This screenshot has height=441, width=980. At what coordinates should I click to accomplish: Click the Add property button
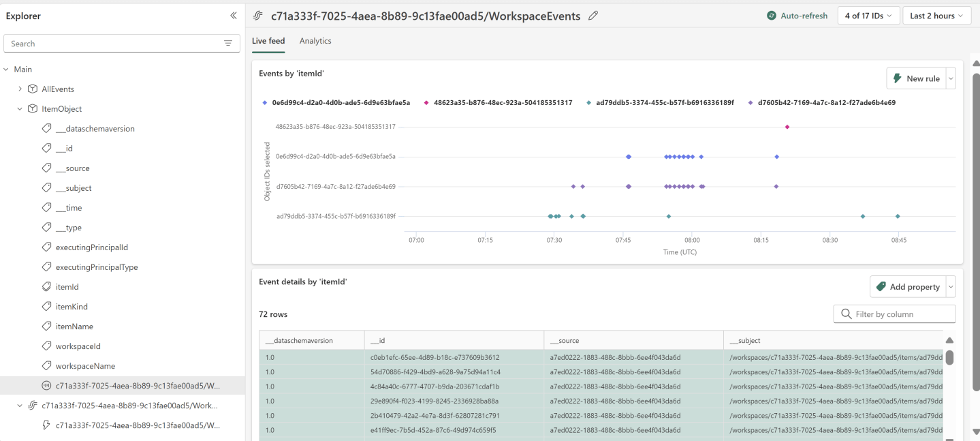(x=911, y=286)
